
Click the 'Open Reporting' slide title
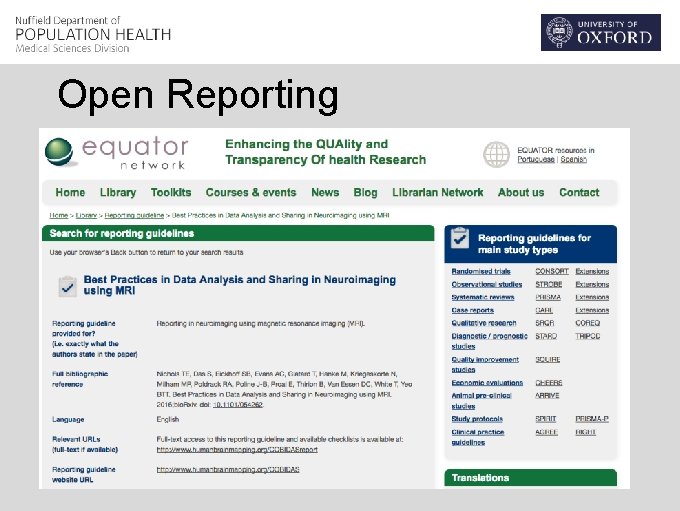click(198, 96)
